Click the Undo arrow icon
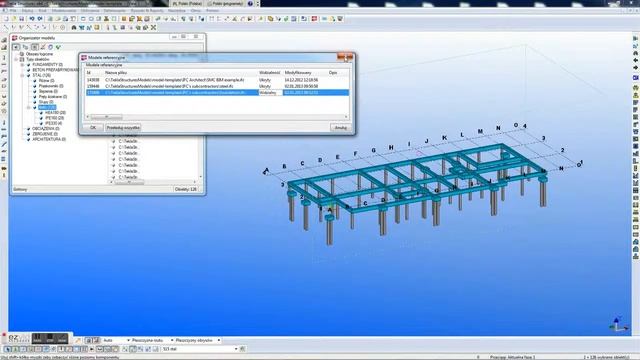 32,19
